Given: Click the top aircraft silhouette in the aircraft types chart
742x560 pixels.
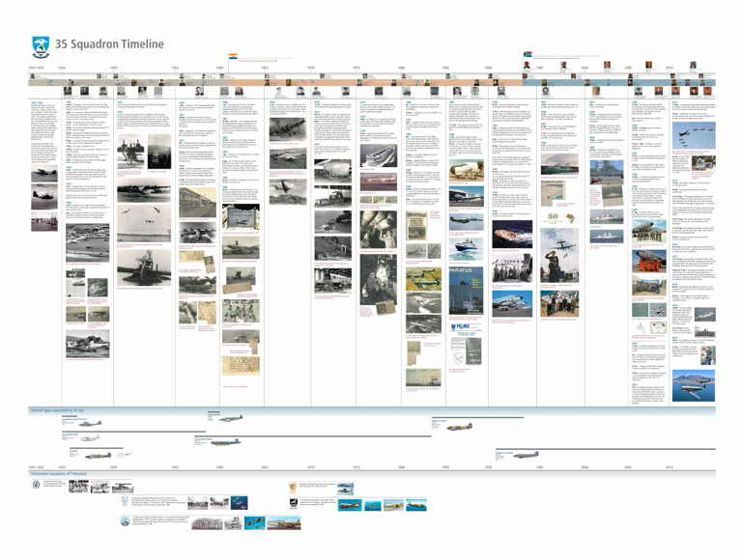Looking at the screenshot, I should click(x=230, y=418).
